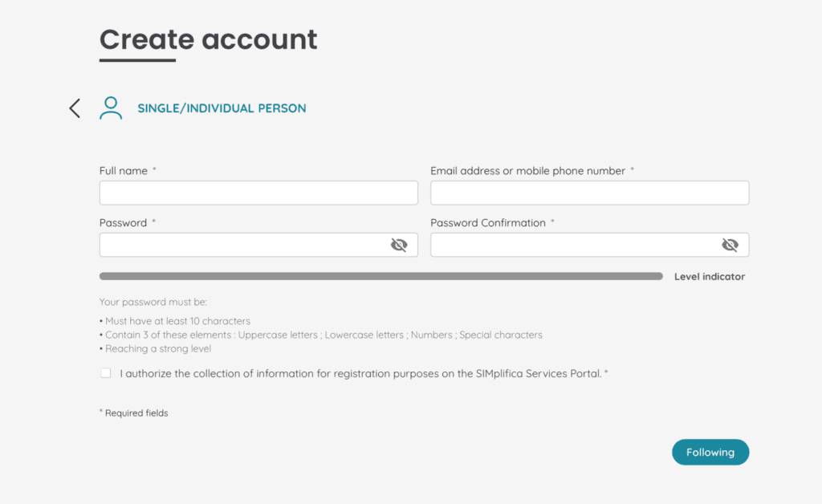The height and width of the screenshot is (504, 822).
Task: Click the Password Confirmation label
Action: coord(488,223)
